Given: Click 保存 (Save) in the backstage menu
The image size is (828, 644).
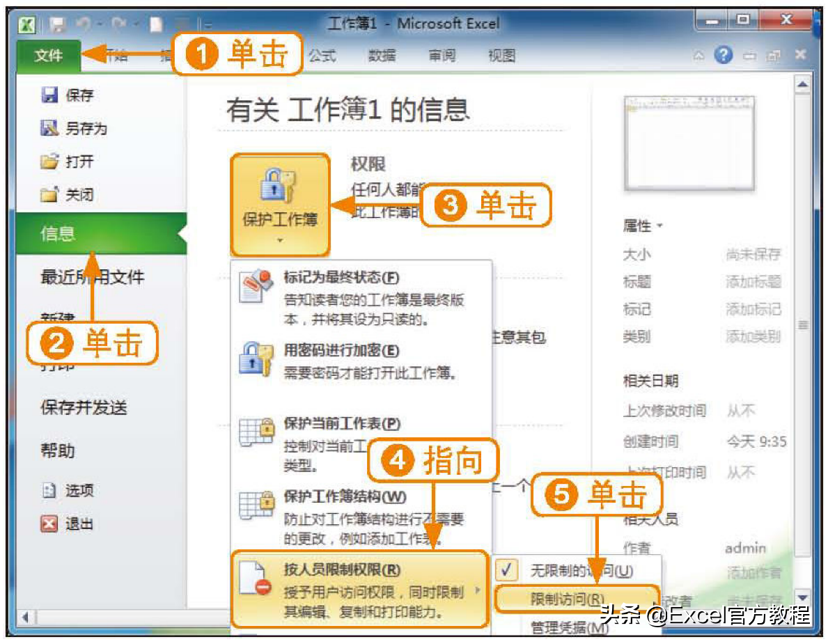Looking at the screenshot, I should point(68,95).
